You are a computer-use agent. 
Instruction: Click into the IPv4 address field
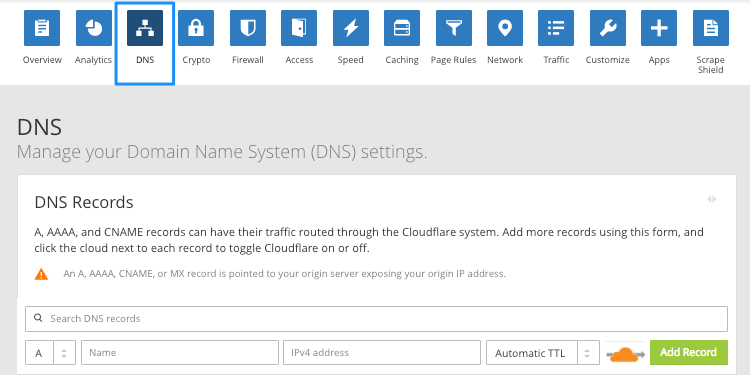(x=382, y=353)
